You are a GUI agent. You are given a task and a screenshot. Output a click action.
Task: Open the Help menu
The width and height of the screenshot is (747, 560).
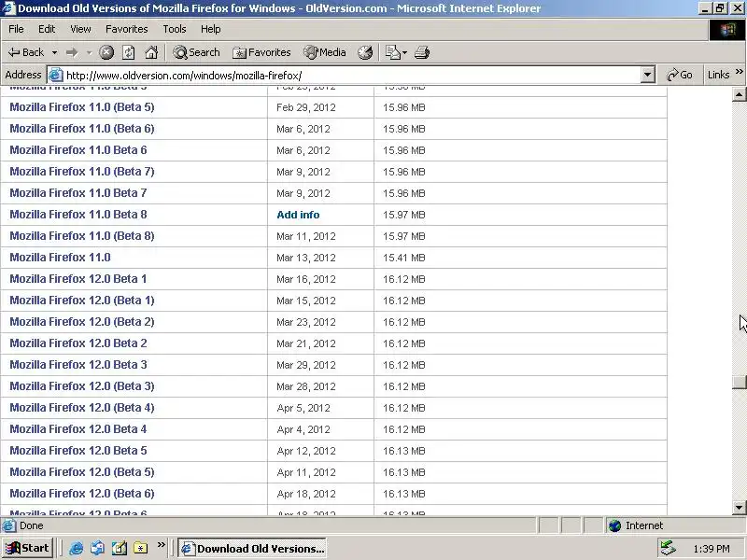tap(211, 29)
